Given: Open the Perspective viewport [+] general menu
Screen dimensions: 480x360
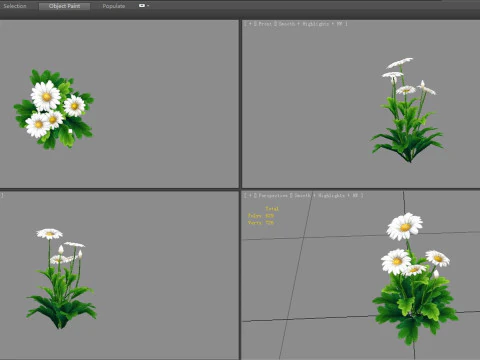Looking at the screenshot, I should (x=250, y=195).
